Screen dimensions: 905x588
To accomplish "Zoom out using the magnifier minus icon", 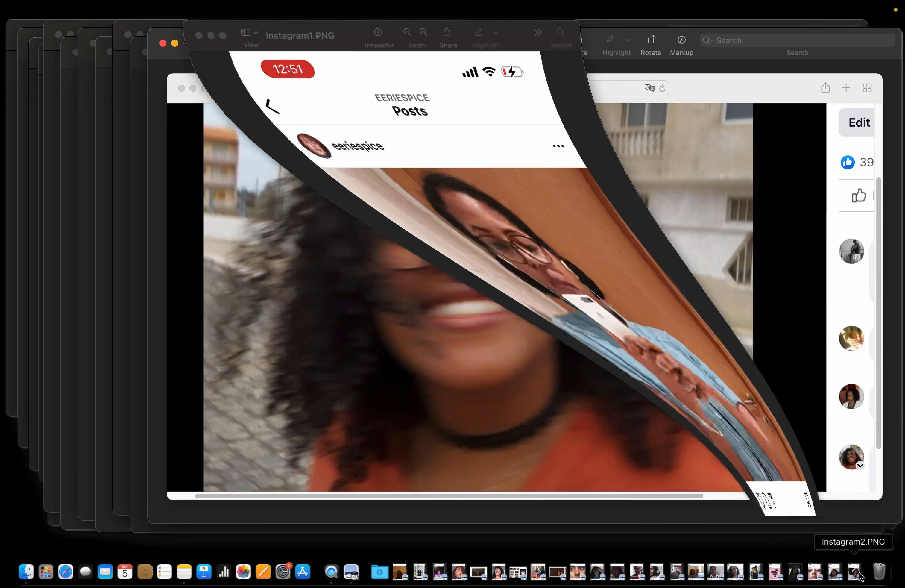I will 407,32.
